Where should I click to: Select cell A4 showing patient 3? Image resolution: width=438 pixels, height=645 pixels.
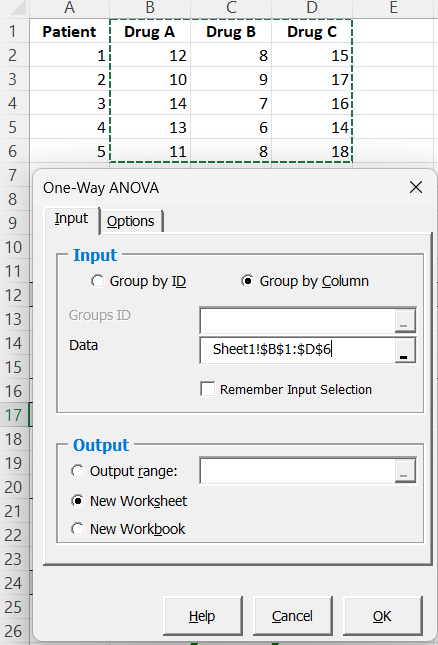point(70,103)
